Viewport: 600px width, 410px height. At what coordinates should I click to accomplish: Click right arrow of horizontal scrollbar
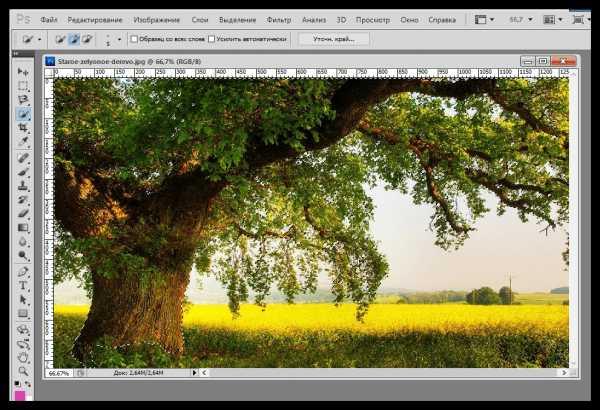564,372
